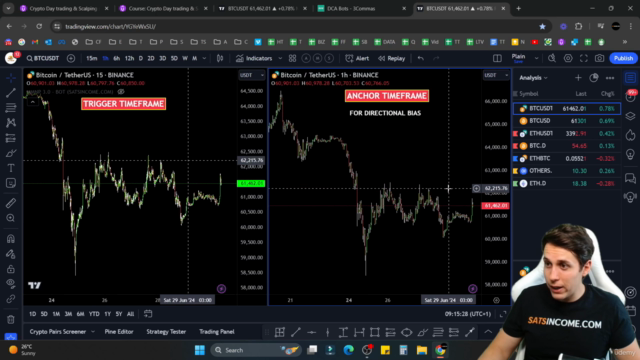Image resolution: width=640 pixels, height=360 pixels.
Task: Open USDT currency dropdown on left chart
Action: coord(251,75)
